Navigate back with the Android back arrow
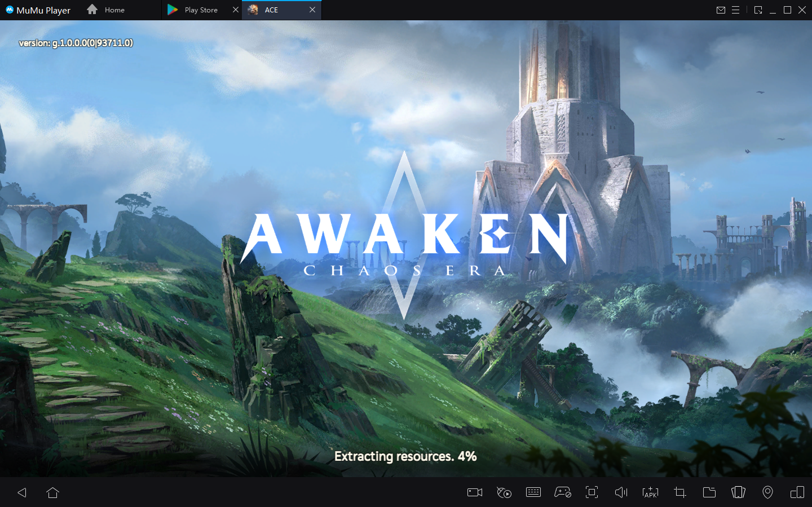The width and height of the screenshot is (812, 507). click(21, 492)
